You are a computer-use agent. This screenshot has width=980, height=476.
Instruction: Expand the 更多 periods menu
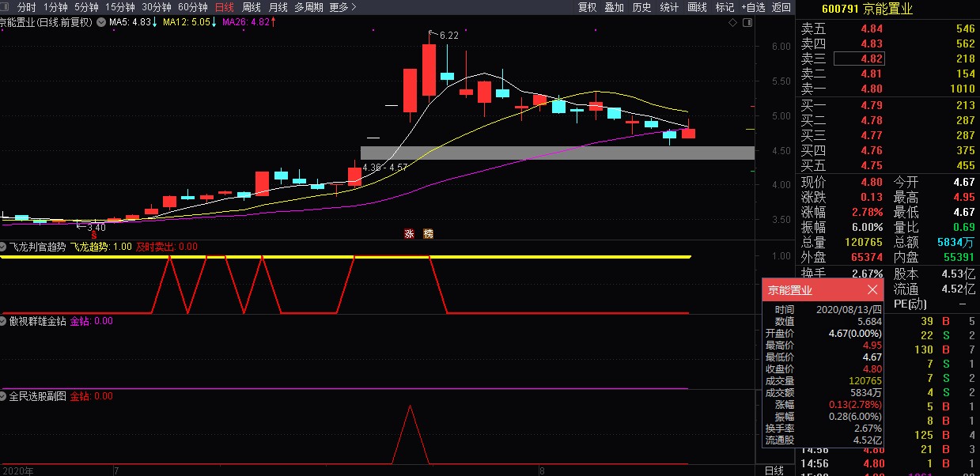[x=342, y=7]
